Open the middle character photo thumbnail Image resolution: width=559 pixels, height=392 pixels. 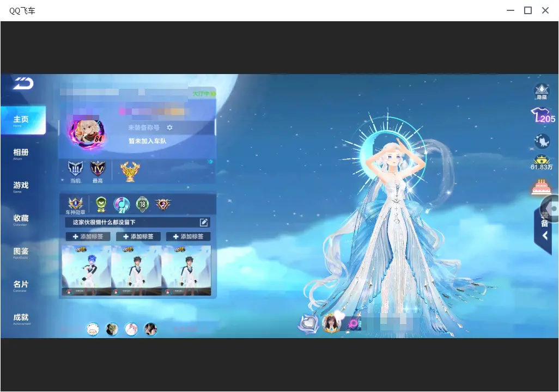pos(136,271)
